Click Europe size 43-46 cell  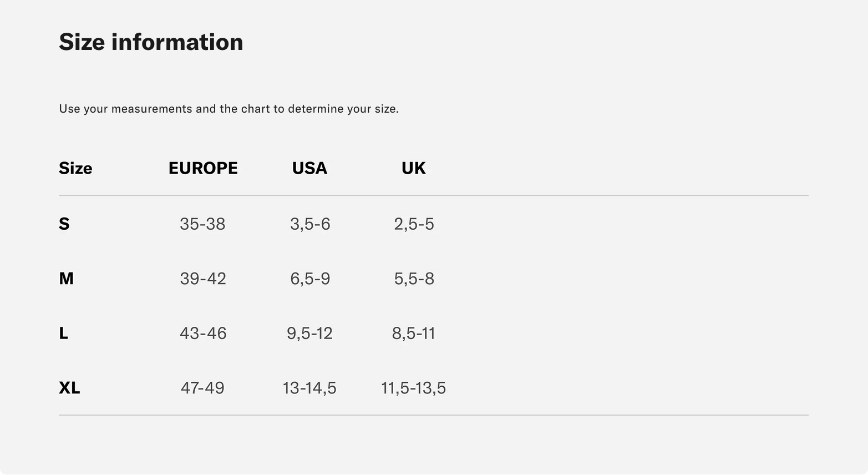pyautogui.click(x=203, y=333)
